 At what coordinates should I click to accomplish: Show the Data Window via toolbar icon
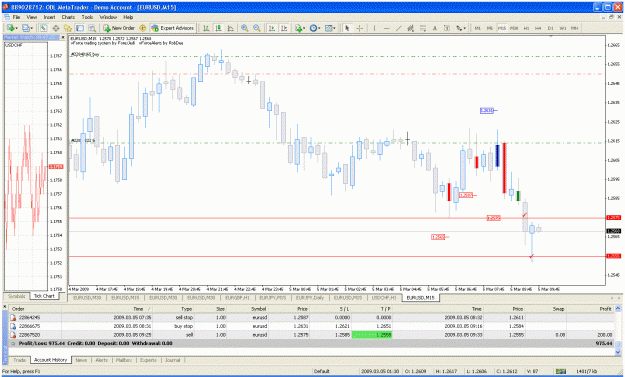coord(55,28)
